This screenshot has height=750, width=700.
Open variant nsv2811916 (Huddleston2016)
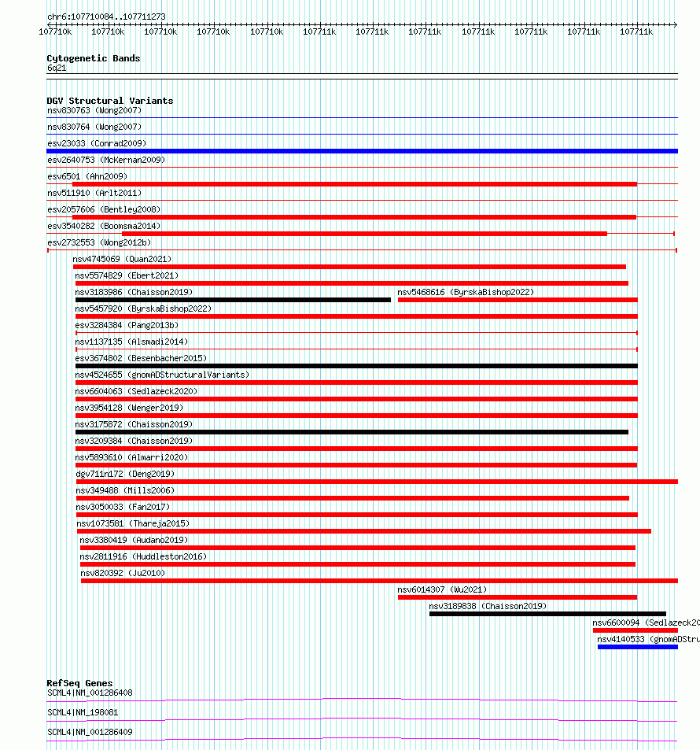pos(143,556)
